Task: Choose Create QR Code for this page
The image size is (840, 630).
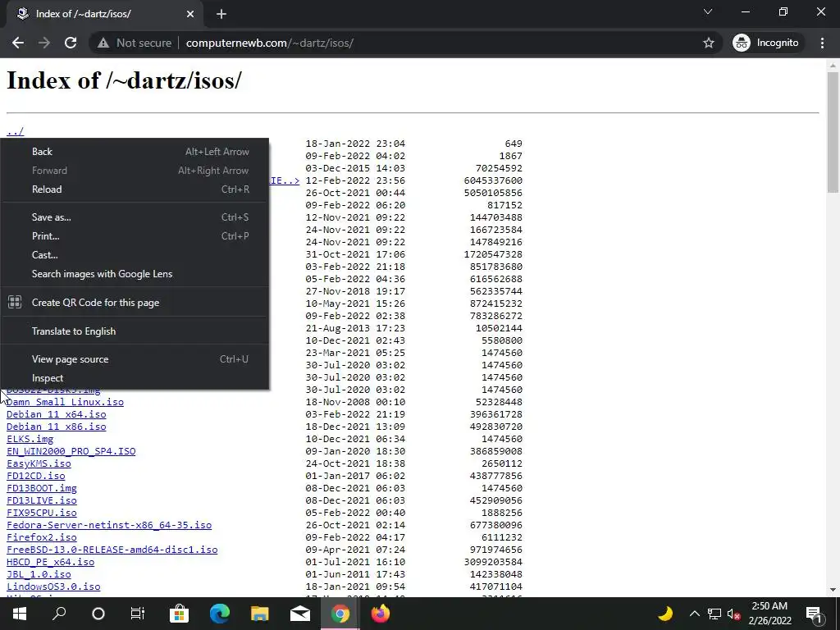Action: click(135, 303)
